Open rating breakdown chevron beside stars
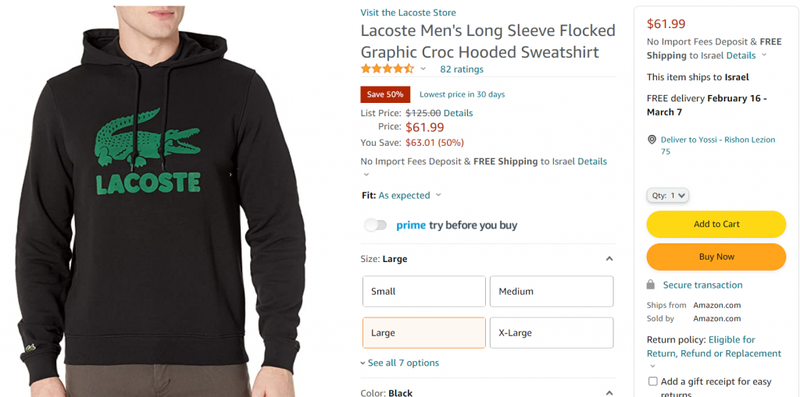Viewport: 800px width, 397px height. 423,69
